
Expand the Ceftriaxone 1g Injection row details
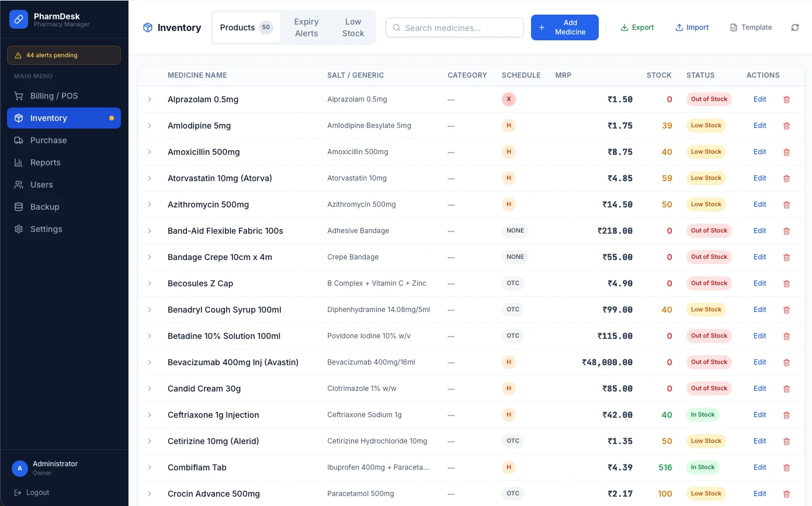tap(150, 415)
